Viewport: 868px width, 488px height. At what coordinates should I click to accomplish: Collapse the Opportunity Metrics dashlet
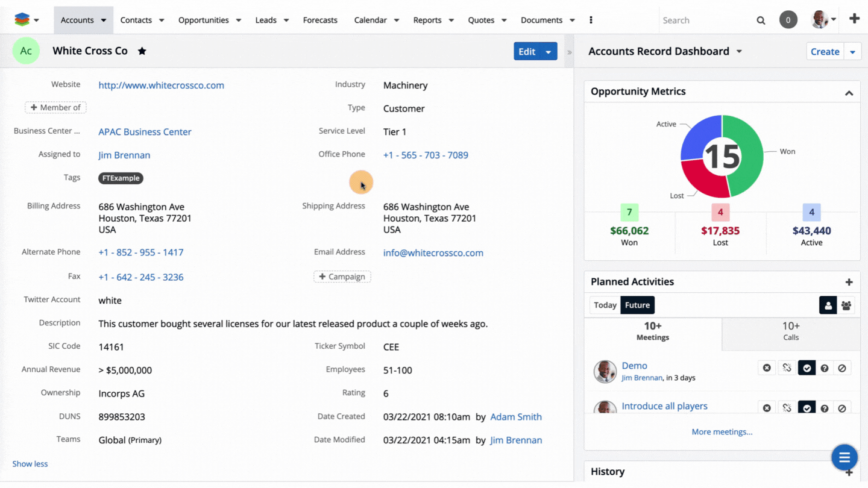pyautogui.click(x=849, y=93)
